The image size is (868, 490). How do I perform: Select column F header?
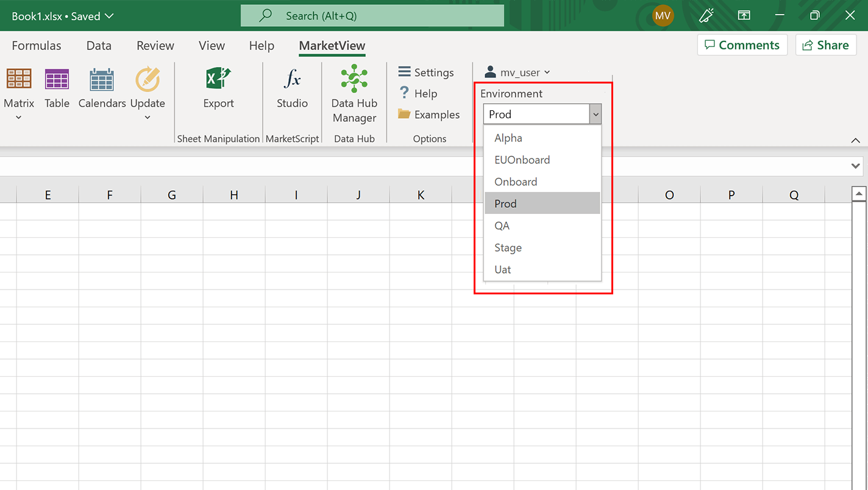pyautogui.click(x=110, y=195)
